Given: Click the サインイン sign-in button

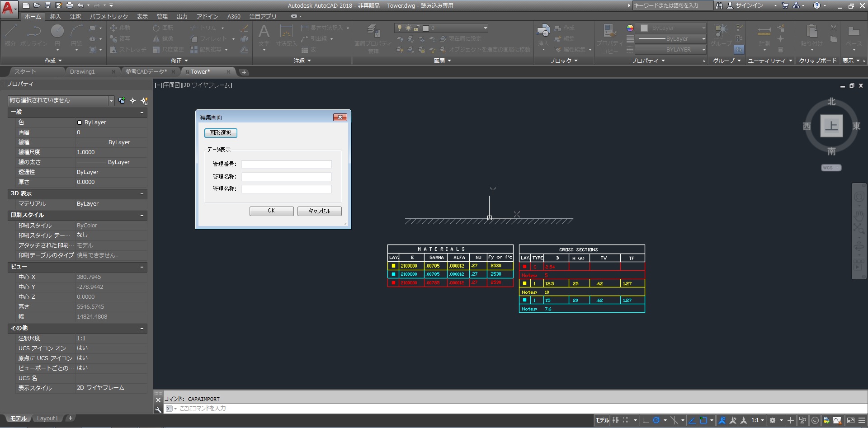Looking at the screenshot, I should click(x=745, y=5).
